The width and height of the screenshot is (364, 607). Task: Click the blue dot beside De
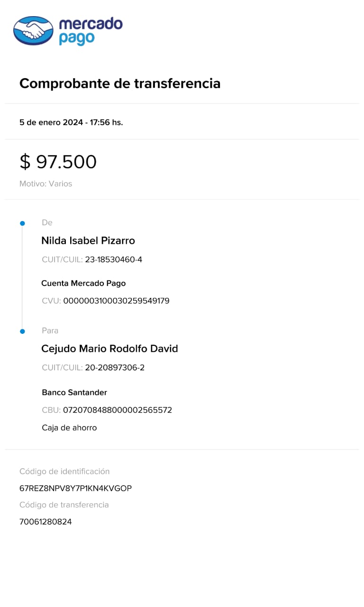tap(22, 223)
